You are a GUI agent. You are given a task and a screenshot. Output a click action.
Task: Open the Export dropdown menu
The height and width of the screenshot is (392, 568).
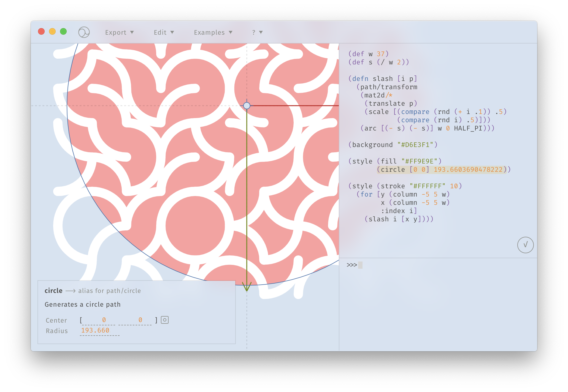click(119, 32)
